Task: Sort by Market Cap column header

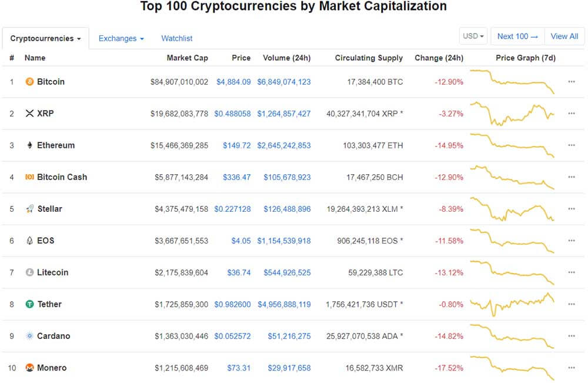Action: coord(187,58)
